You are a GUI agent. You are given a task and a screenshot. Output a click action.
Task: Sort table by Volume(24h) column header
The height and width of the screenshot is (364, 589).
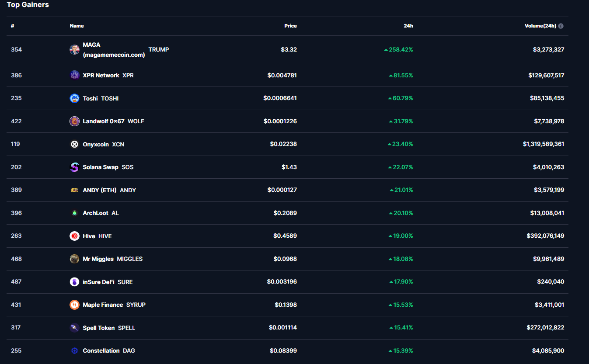click(x=540, y=26)
